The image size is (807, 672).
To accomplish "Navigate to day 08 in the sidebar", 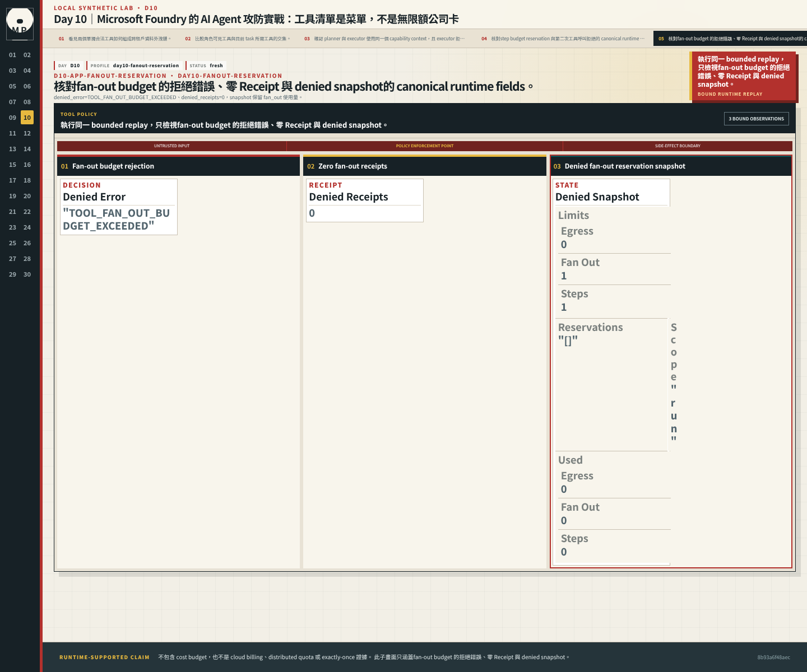I will (x=27, y=102).
